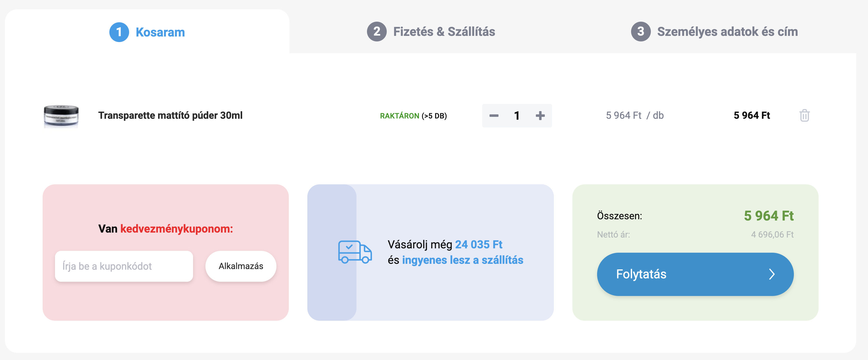Screen dimensions: 868x360
Task: Open the Kosaram tab
Action: 160,32
